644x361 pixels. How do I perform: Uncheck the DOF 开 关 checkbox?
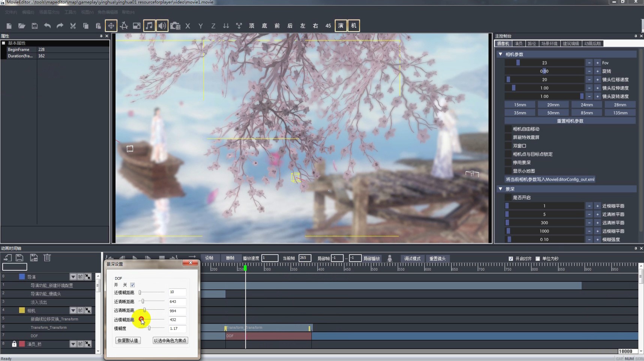[132, 285]
